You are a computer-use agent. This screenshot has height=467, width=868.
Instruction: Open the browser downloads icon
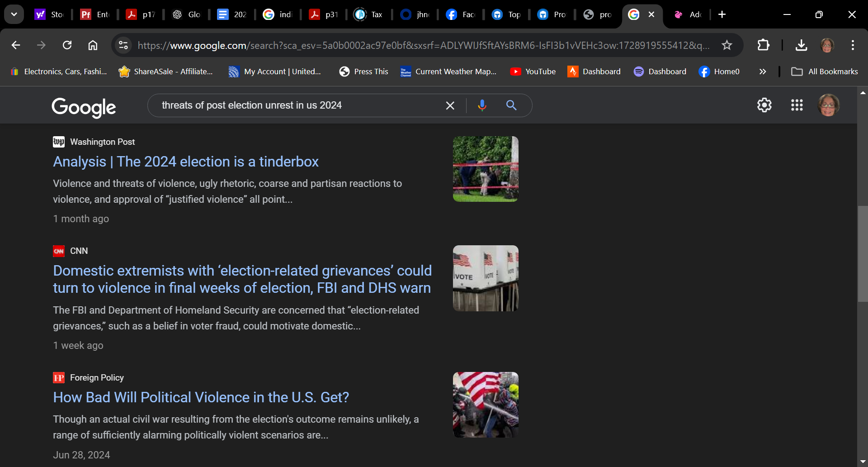pyautogui.click(x=801, y=45)
